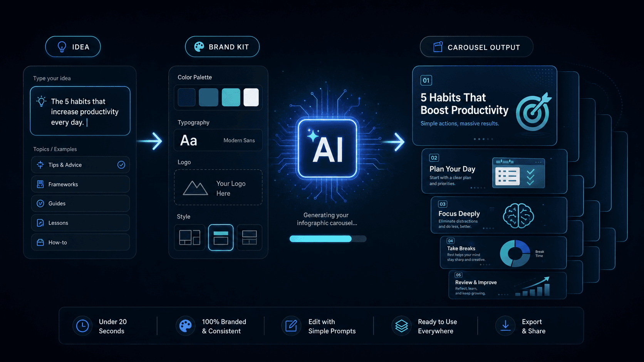Image resolution: width=644 pixels, height=362 pixels.
Task: Open the CAROUSEL OUTPUT section pill
Action: [x=476, y=47]
